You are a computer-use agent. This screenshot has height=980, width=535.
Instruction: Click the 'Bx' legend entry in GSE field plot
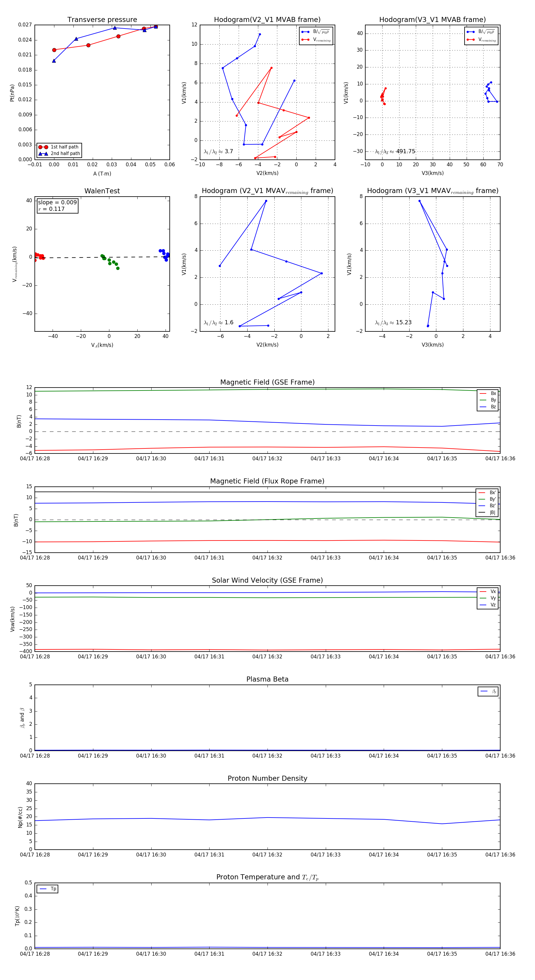488,393
